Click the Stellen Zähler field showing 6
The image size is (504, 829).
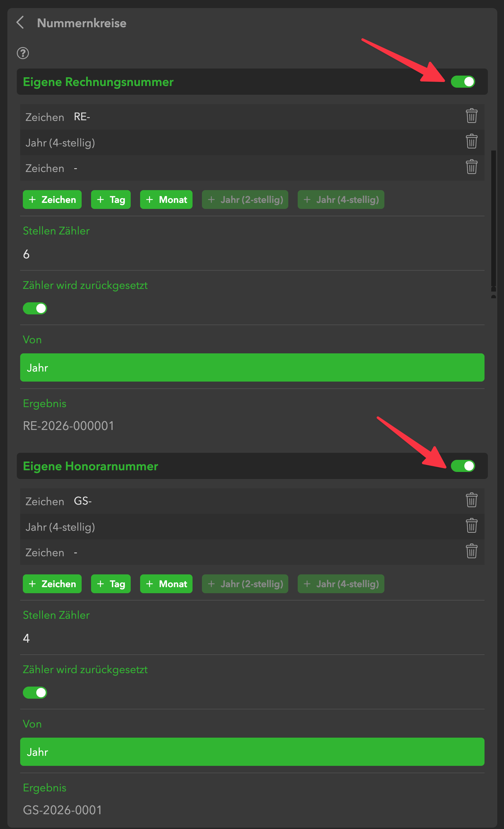pos(252,254)
